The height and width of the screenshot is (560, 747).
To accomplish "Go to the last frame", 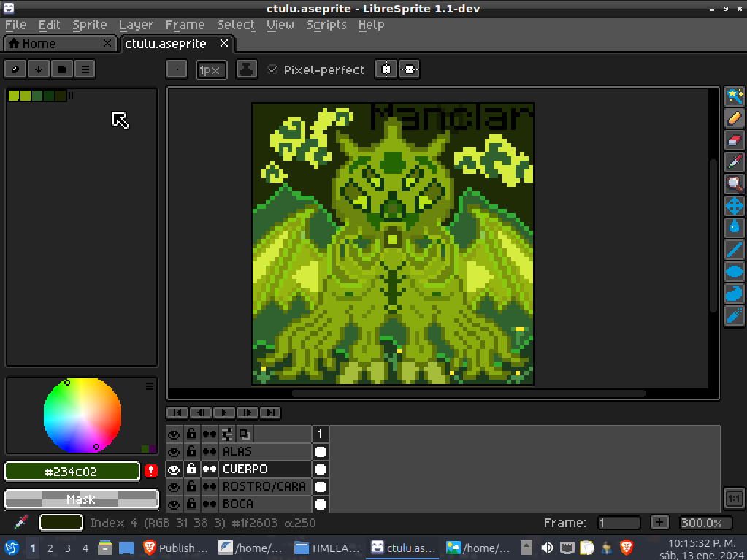I will click(270, 413).
